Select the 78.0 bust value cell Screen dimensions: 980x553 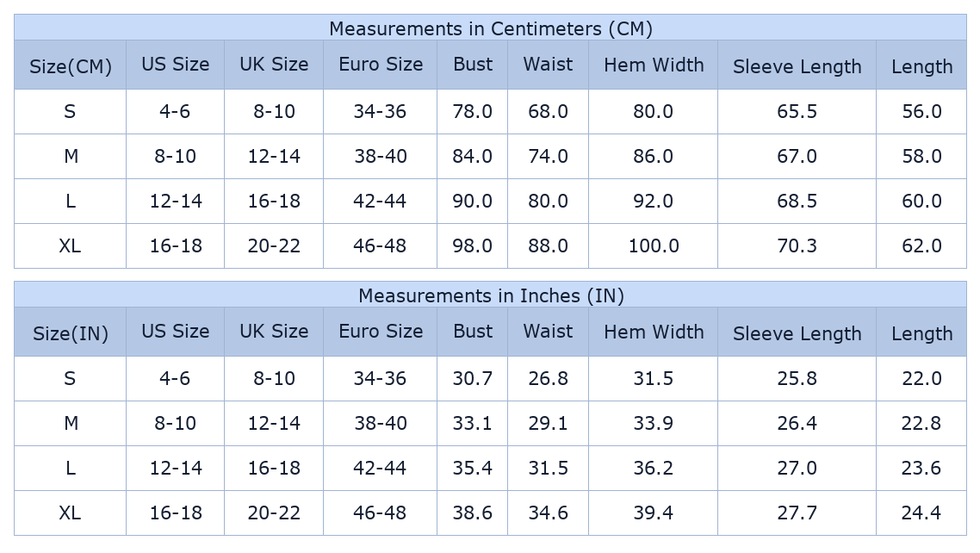point(473,111)
